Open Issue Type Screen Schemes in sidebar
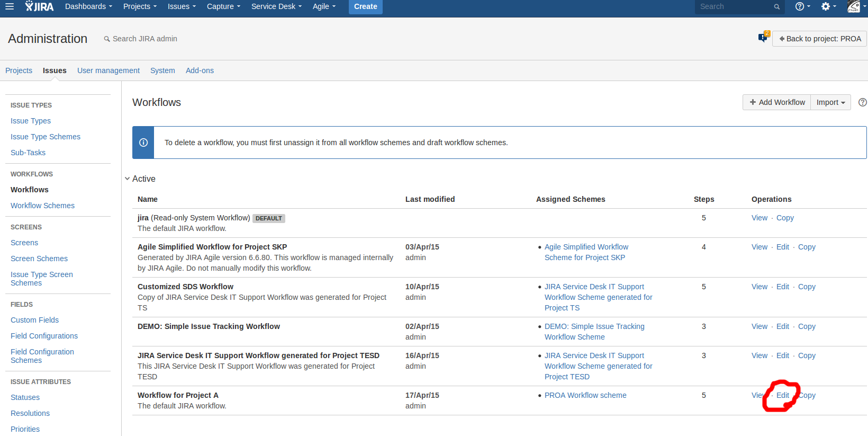The image size is (868, 436). pyautogui.click(x=42, y=279)
